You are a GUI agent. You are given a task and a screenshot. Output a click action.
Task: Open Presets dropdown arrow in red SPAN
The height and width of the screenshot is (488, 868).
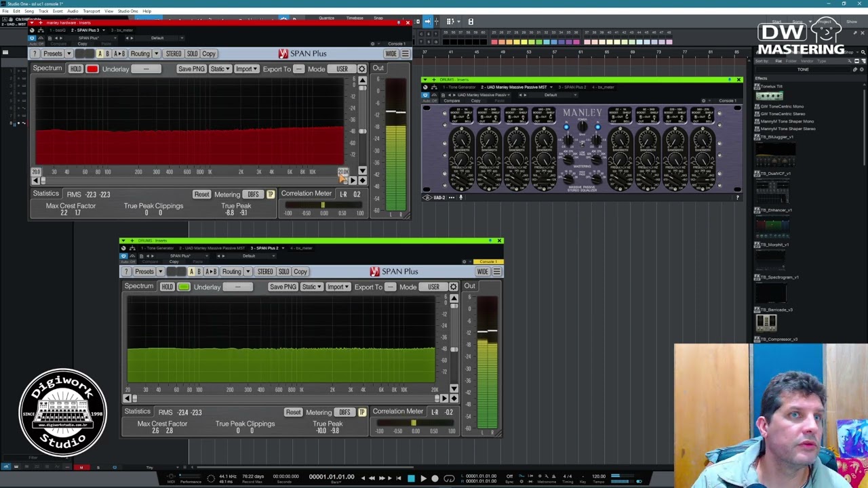pyautogui.click(x=68, y=54)
